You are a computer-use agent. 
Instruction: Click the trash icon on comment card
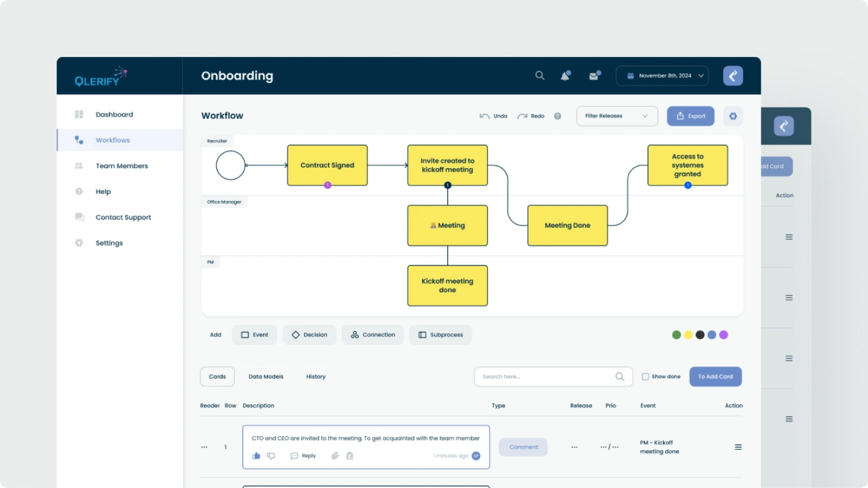350,456
